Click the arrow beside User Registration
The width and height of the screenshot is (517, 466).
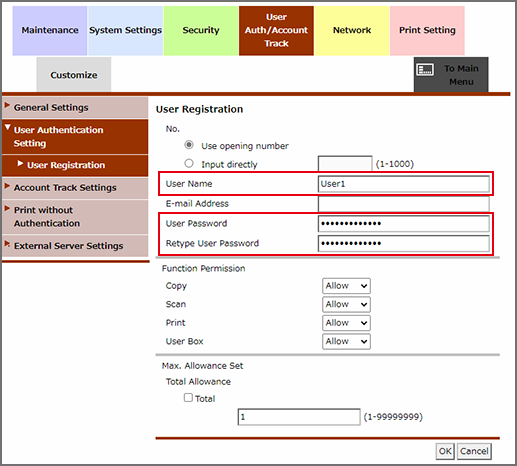[20, 163]
